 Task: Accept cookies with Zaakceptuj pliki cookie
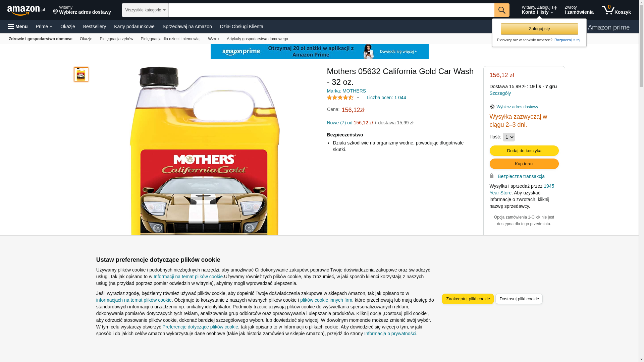[x=468, y=299]
